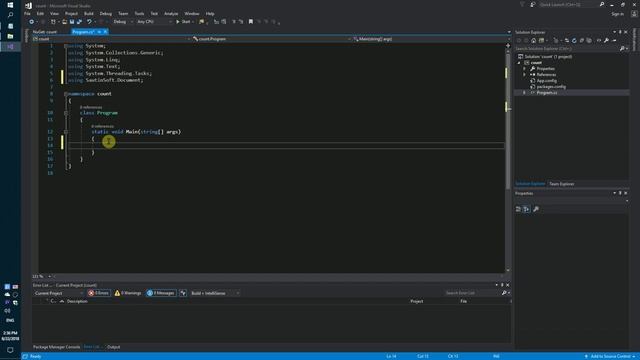Click the notifications flag icon in title bar

(x=522, y=4)
